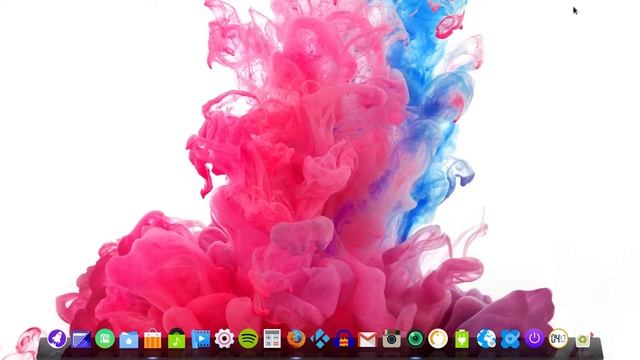Screen dimensions: 640x360
Task: Open Kodi media center icon
Action: coord(320,339)
